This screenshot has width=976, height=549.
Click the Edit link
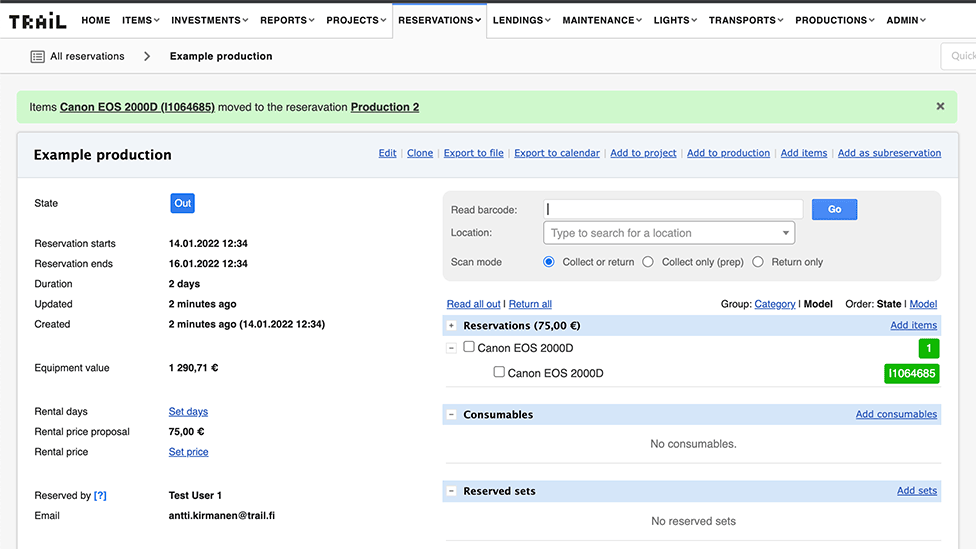pos(387,153)
